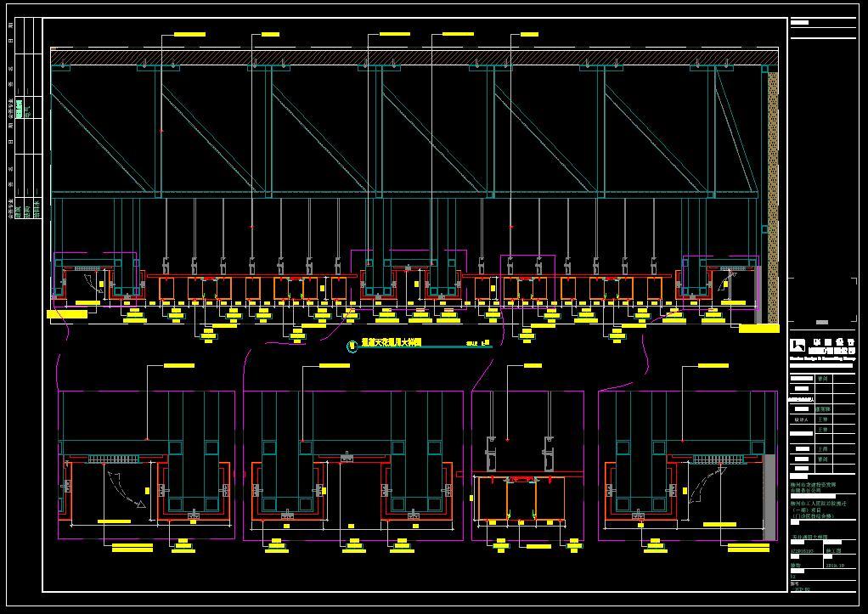Select the yellow drawing title text under the section

pos(392,343)
